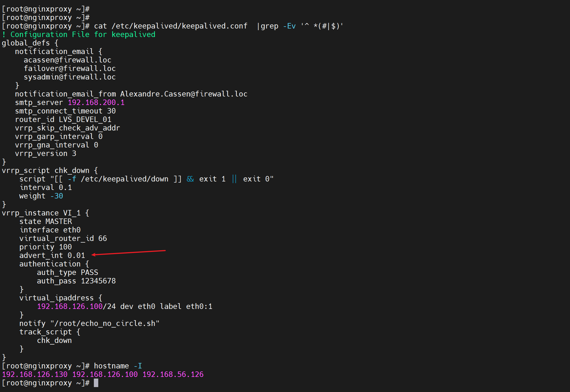Screen dimensions: 570x392
Task: Click the red arrow annotation head
Action: pos(94,255)
